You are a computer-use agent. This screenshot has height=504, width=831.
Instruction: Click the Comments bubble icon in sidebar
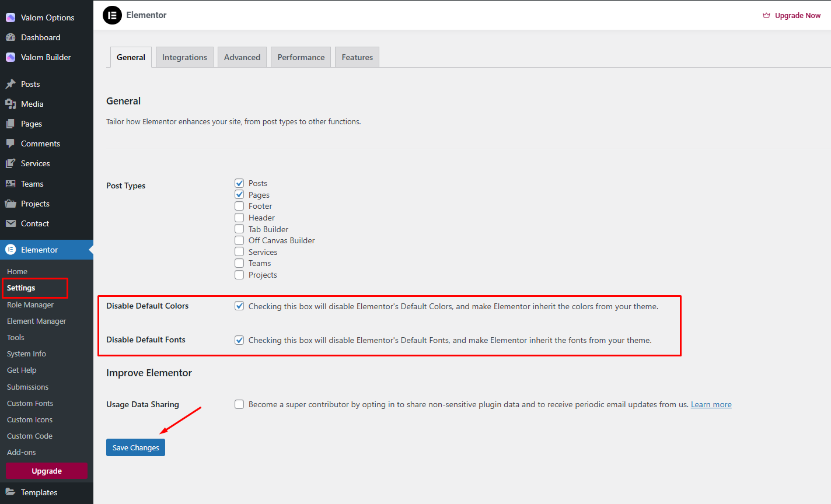(11, 143)
